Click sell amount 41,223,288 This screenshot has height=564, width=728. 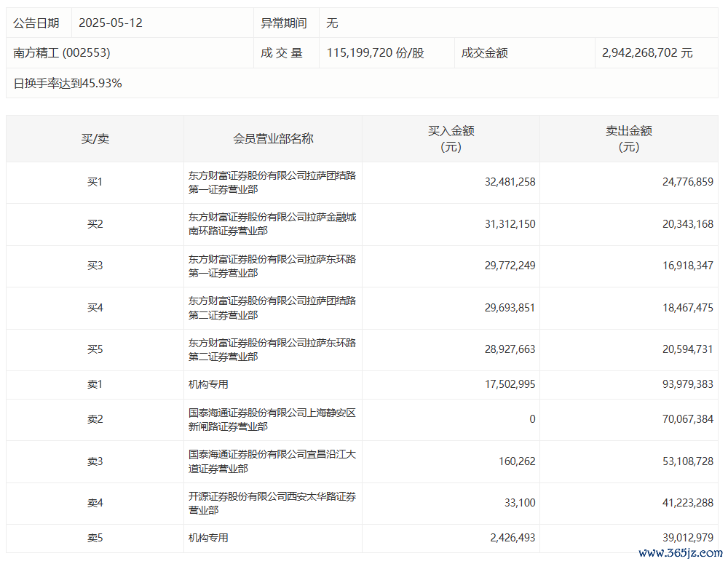tap(688, 503)
